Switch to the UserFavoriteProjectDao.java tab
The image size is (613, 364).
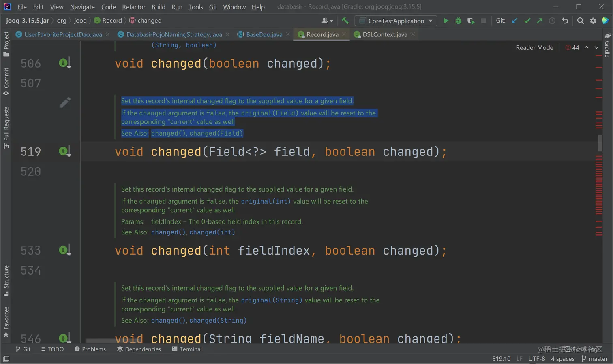point(63,34)
